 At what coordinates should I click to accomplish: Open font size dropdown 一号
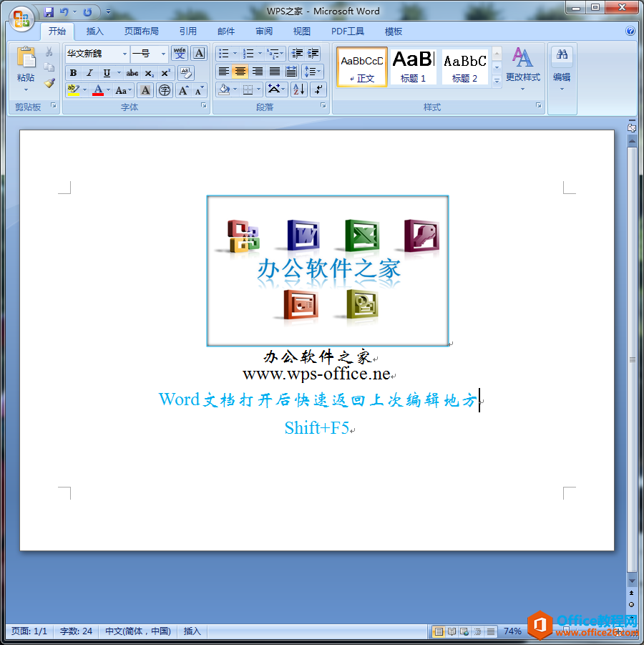[163, 54]
